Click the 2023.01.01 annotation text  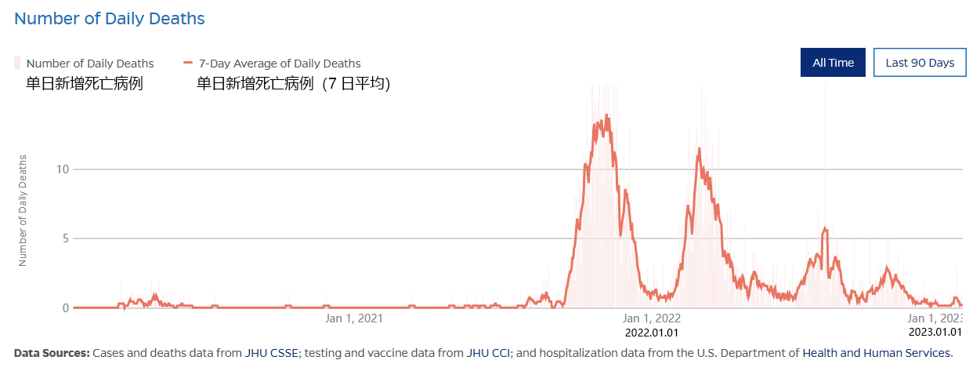point(935,333)
